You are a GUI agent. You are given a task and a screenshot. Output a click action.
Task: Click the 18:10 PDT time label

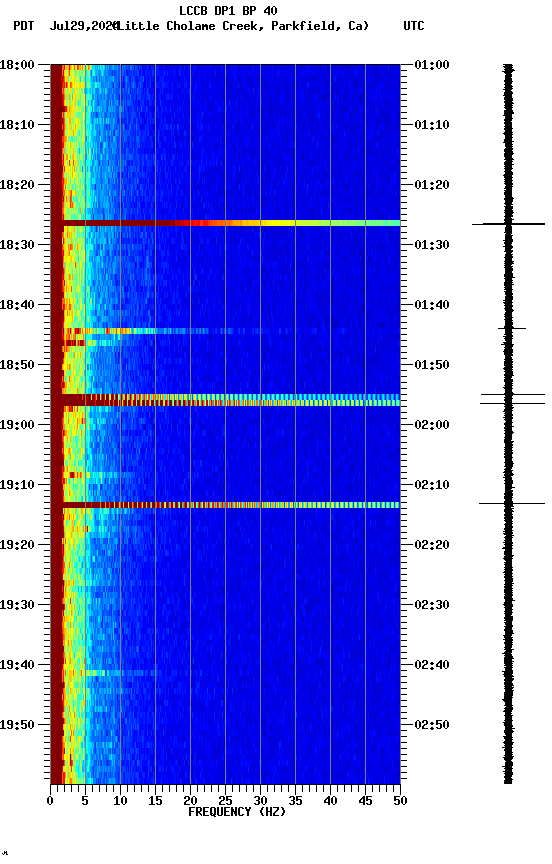(x=17, y=125)
